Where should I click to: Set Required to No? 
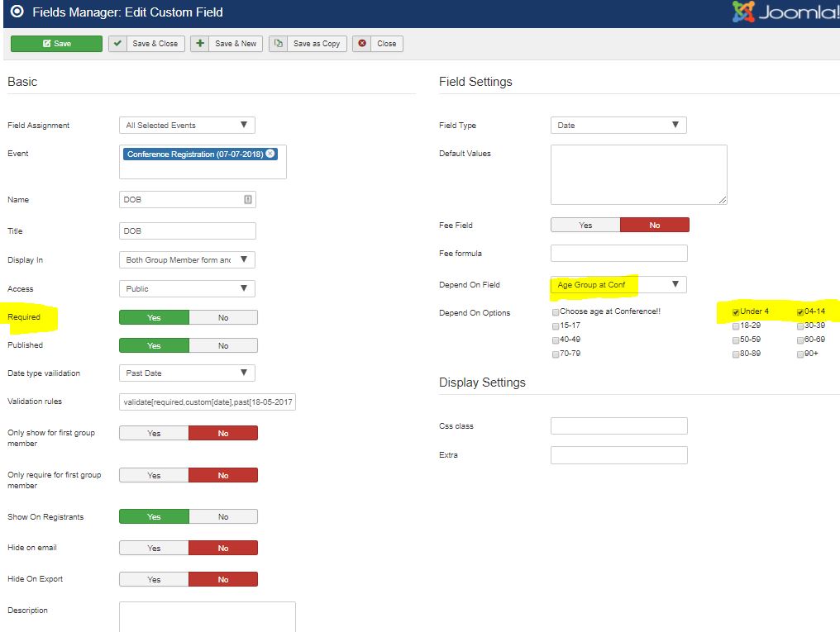click(223, 317)
